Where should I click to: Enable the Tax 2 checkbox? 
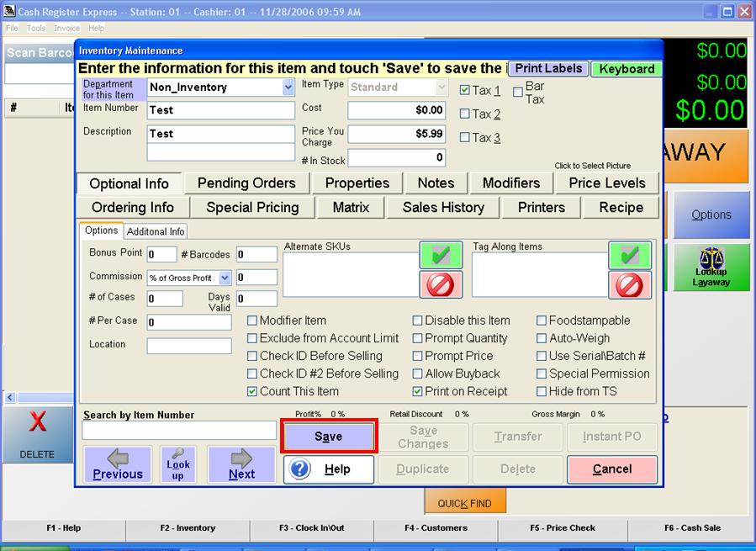[x=465, y=114]
